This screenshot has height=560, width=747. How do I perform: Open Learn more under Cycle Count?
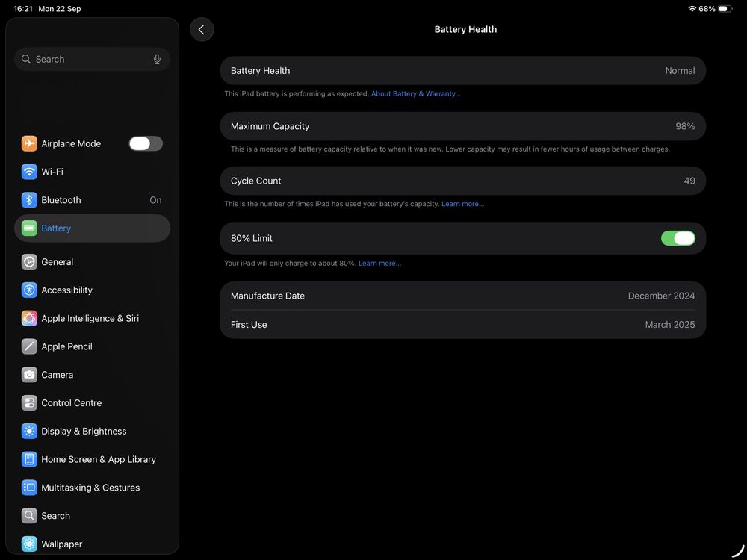462,204
